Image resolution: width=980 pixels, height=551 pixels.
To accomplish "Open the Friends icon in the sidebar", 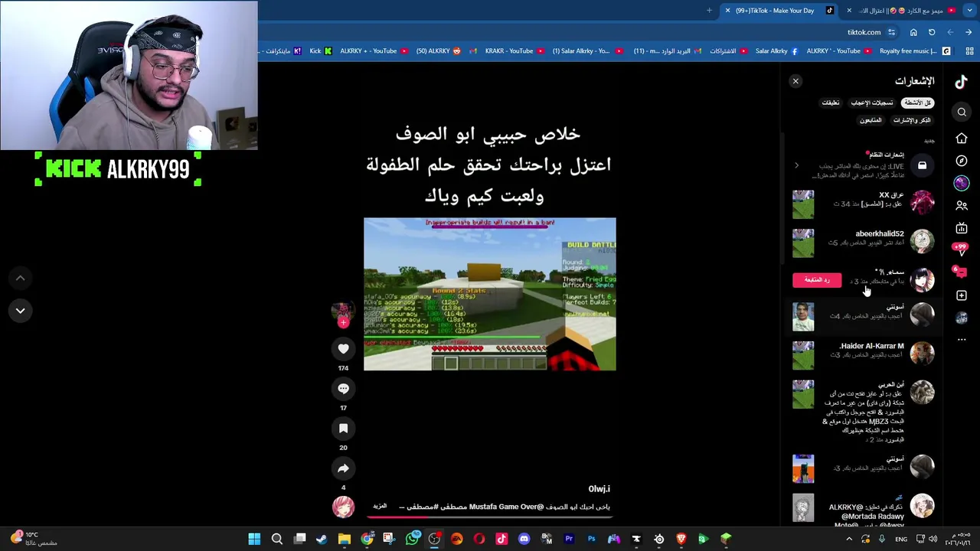I will pos(962,205).
